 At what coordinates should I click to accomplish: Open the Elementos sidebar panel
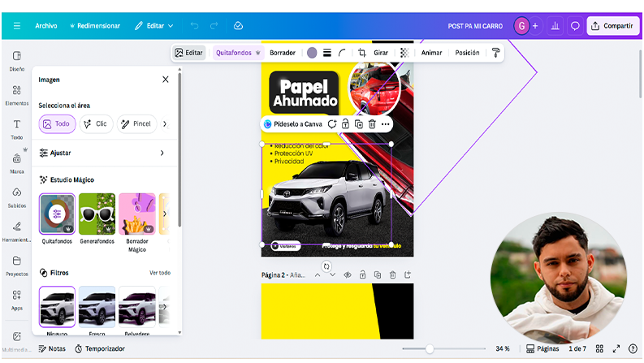coord(16,95)
